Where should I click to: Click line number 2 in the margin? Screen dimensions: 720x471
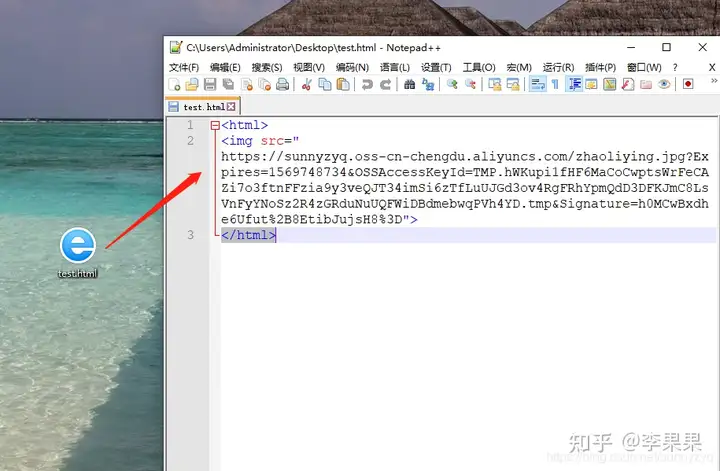tap(190, 140)
